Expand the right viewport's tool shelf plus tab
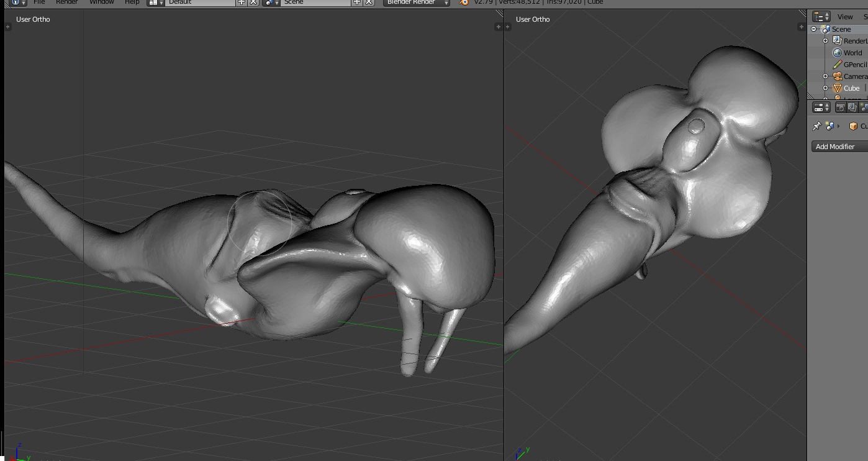This screenshot has height=461, width=868. (508, 27)
